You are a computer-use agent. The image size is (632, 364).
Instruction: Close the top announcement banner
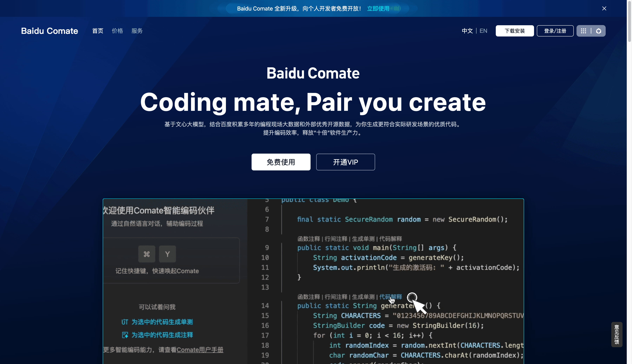coord(604,8)
